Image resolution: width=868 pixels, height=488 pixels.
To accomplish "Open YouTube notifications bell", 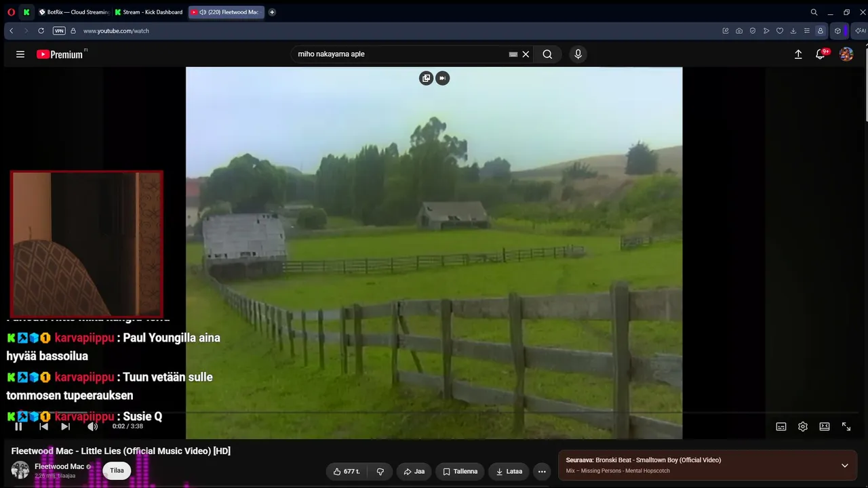I will (x=821, y=54).
